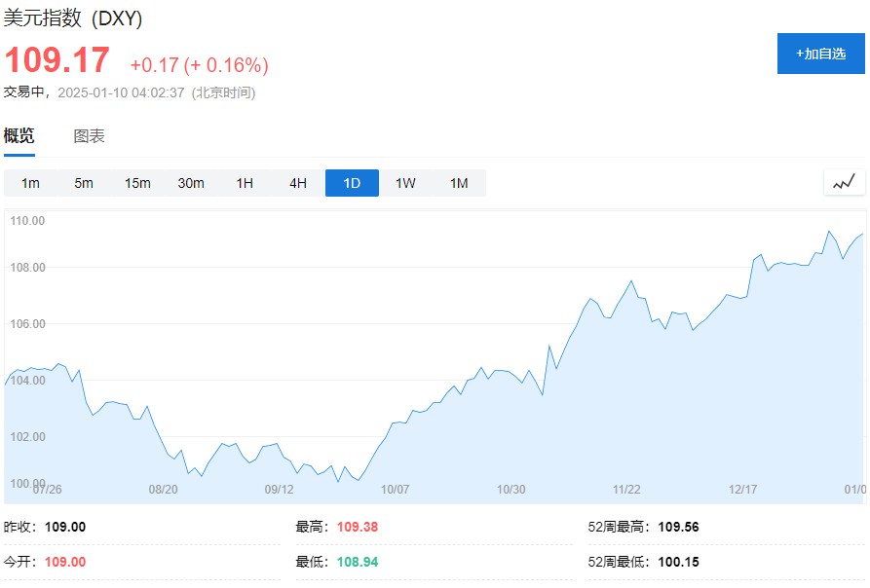Image resolution: width=870 pixels, height=588 pixels.
Task: Switch chart to 30m interval
Action: (191, 183)
